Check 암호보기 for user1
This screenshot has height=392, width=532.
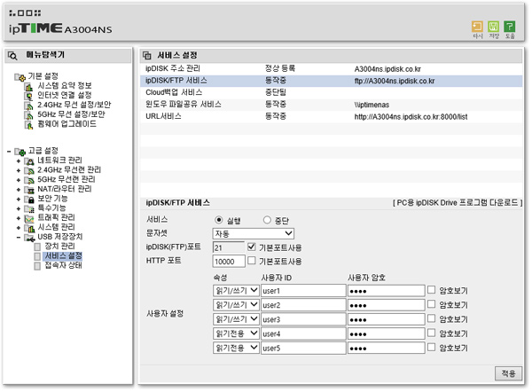(x=431, y=290)
